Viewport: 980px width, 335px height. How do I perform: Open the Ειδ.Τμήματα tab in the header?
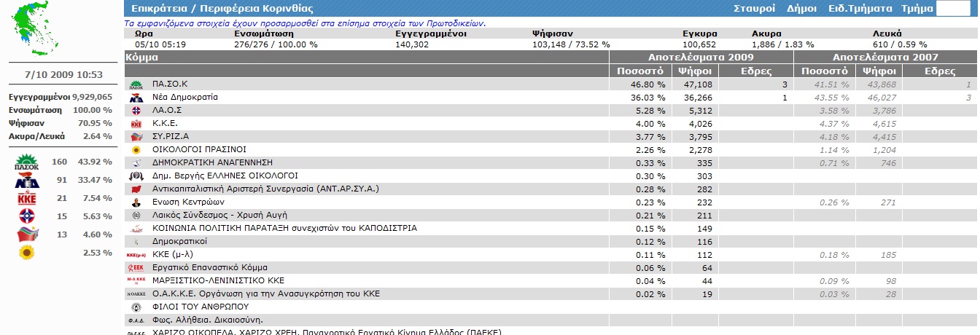[860, 9]
